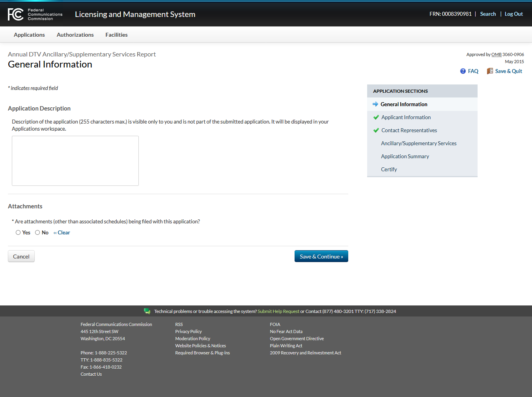Click the Log Out link
Screen dimensions: 532x397
pyautogui.click(x=513, y=14)
